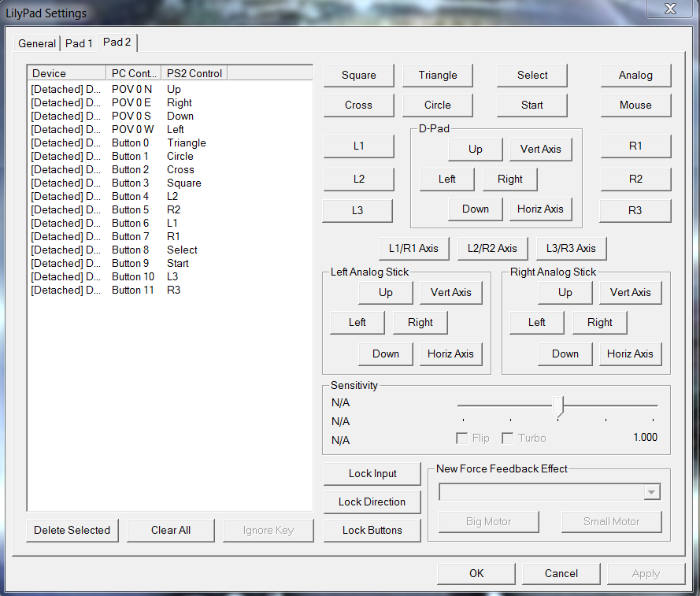Click D-Pad Vert Axis button
Image resolution: width=700 pixels, height=596 pixels.
coord(541,149)
